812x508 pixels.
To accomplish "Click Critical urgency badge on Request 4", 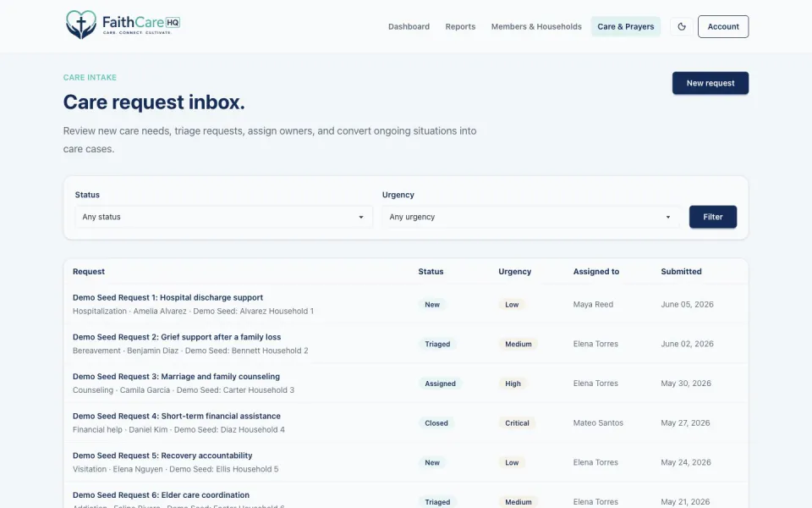I will click(517, 423).
